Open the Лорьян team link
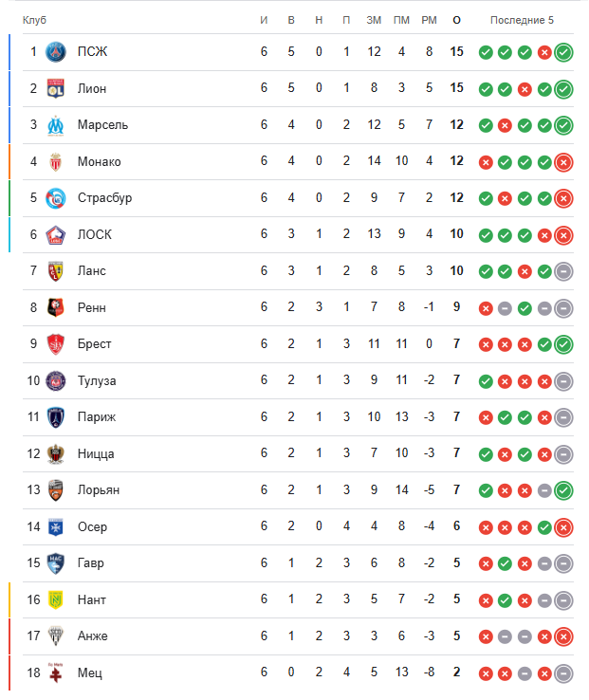This screenshot has height=700, width=589. (x=99, y=490)
